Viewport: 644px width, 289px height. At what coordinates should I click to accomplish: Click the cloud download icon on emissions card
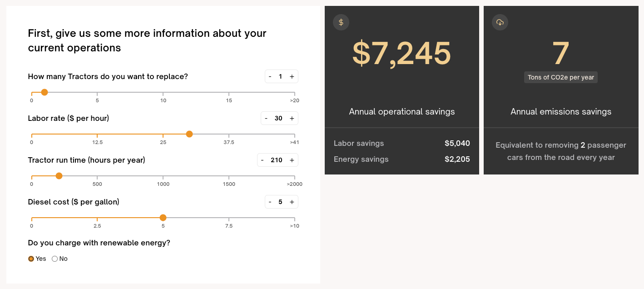(500, 22)
